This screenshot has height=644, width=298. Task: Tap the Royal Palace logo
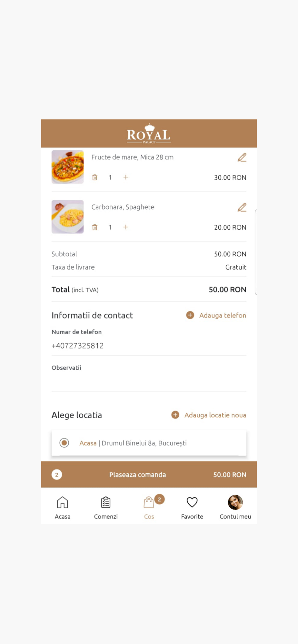click(149, 134)
